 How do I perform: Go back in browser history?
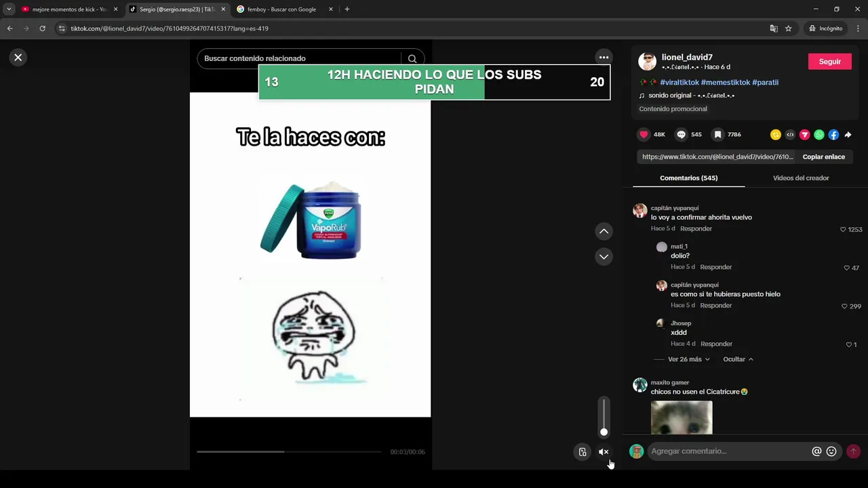pyautogui.click(x=9, y=28)
